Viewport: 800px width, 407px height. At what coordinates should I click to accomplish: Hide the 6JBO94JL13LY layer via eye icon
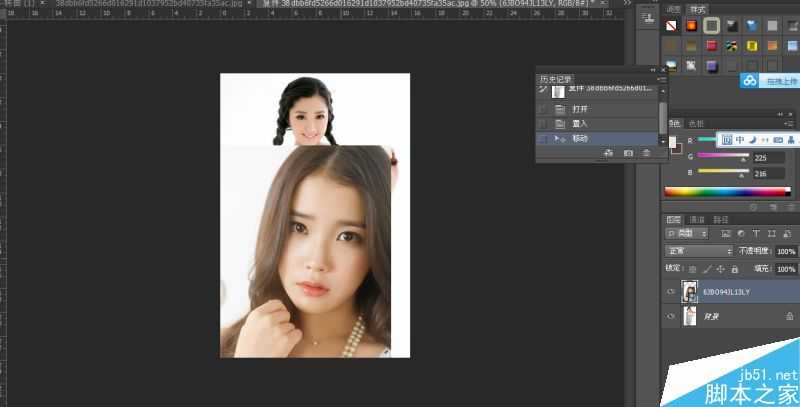671,292
